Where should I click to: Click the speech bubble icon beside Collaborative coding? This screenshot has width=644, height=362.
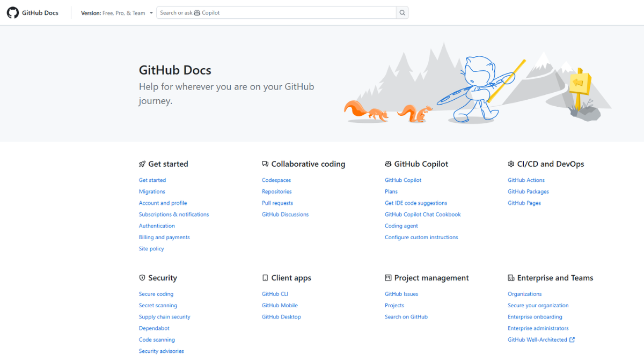(x=265, y=164)
